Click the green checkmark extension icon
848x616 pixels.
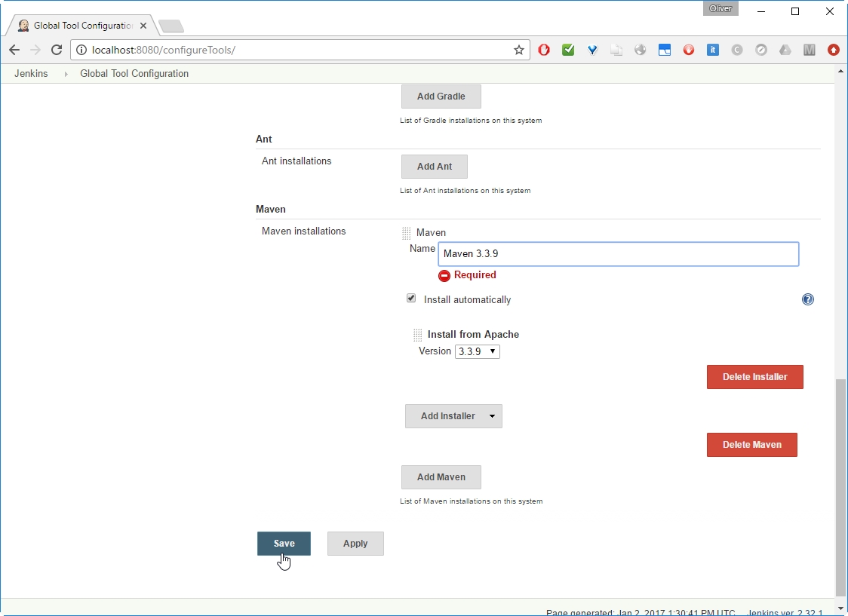568,50
